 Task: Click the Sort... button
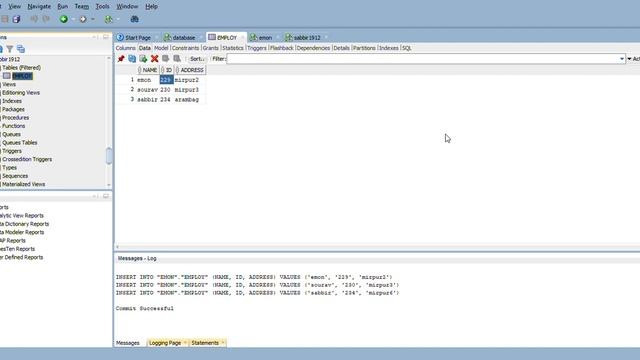[x=197, y=59]
